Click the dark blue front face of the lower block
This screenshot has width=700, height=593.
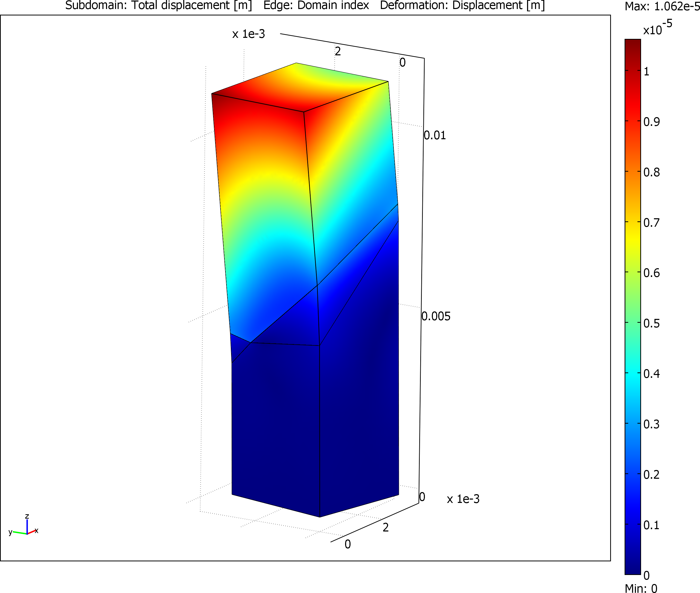[x=276, y=430]
